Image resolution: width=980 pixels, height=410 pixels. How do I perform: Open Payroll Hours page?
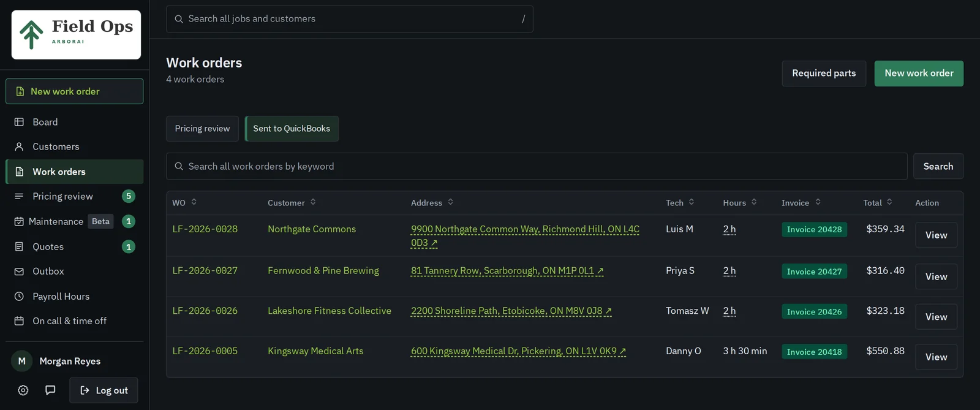75,296
